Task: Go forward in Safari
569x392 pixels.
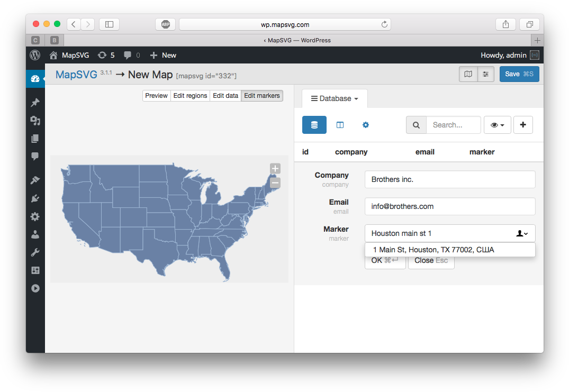Action: coord(88,24)
